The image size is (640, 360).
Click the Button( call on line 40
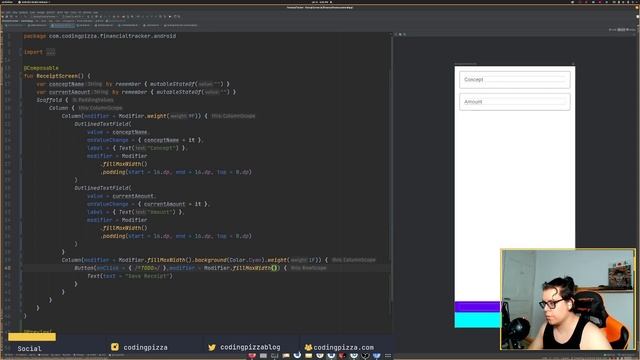click(85, 268)
